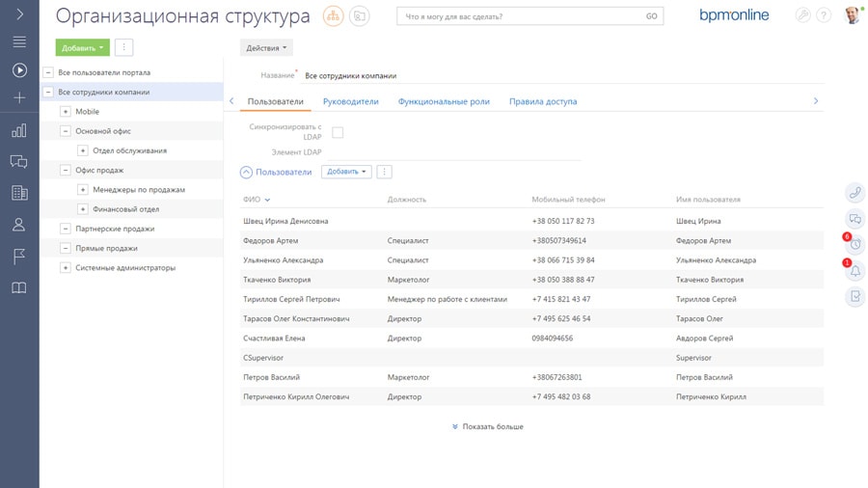
Task: Expand the Отдел обслуживания node
Action: point(83,150)
